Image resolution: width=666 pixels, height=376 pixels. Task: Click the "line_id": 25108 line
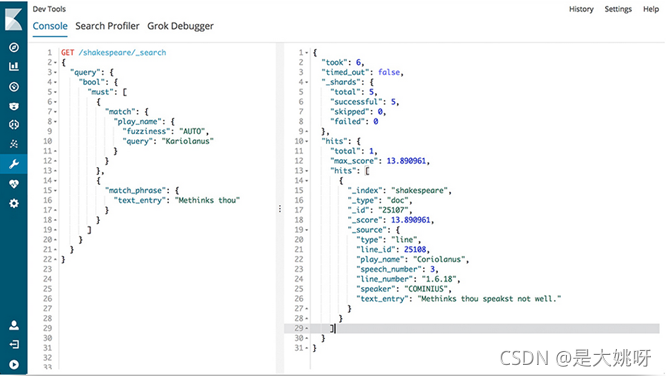click(x=393, y=249)
